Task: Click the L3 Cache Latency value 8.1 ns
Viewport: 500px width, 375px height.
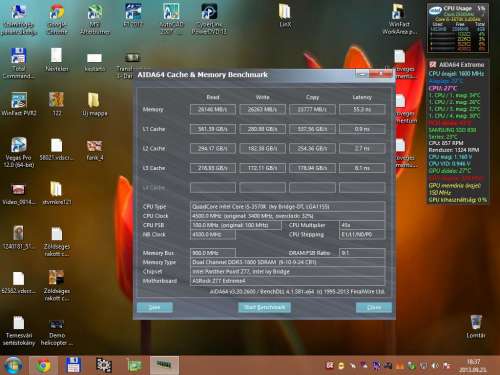Action: 362,168
